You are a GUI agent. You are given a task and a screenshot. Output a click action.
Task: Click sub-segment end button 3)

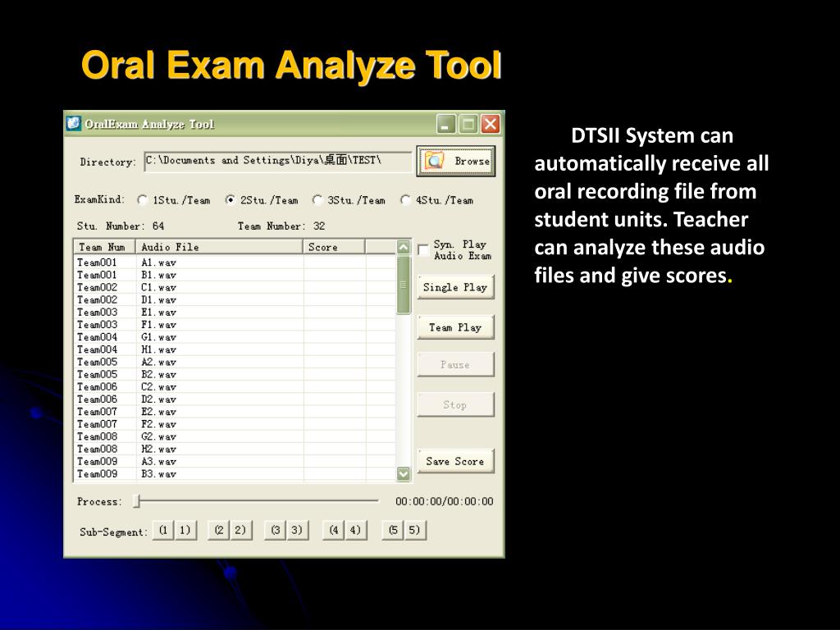point(297,531)
